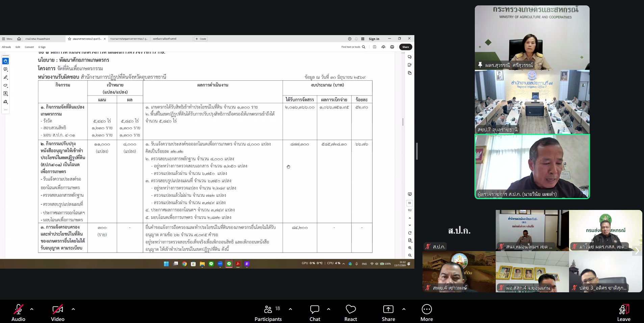Expand audio options arrow beside Audio
The width and height of the screenshot is (644, 323).
pyautogui.click(x=32, y=309)
